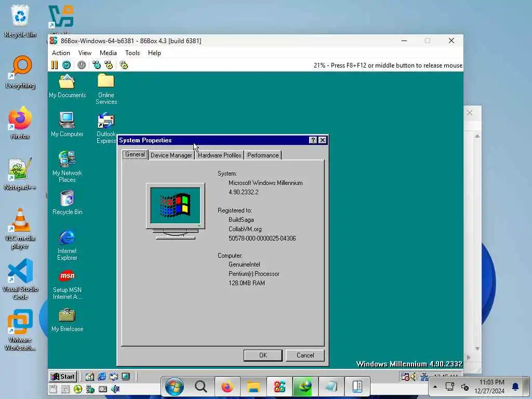Open My Documents on the Windows Me desktop
The width and height of the screenshot is (532, 399).
click(67, 86)
